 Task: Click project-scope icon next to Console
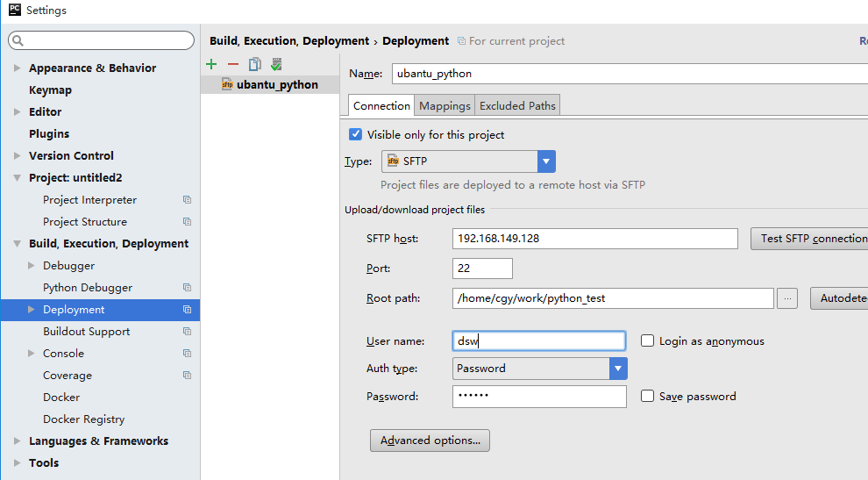pyautogui.click(x=187, y=353)
